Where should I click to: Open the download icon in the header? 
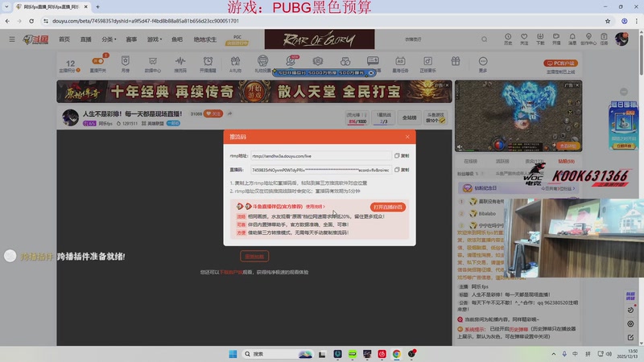click(540, 39)
